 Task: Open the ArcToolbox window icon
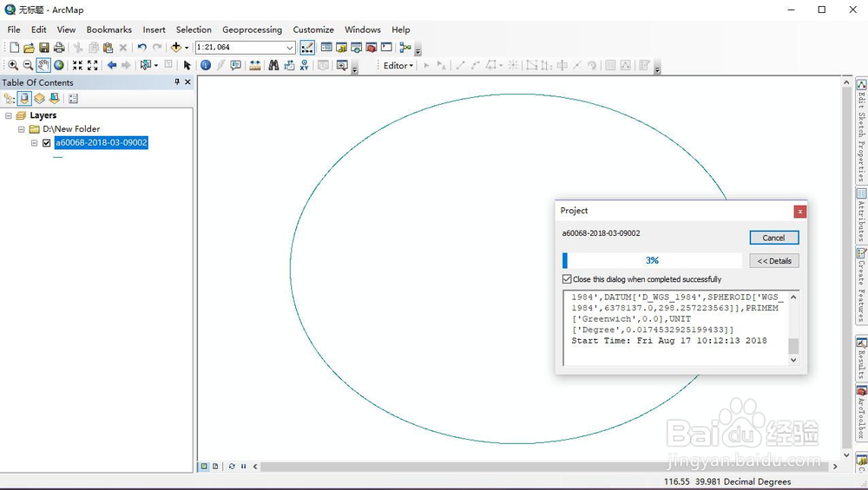[372, 48]
